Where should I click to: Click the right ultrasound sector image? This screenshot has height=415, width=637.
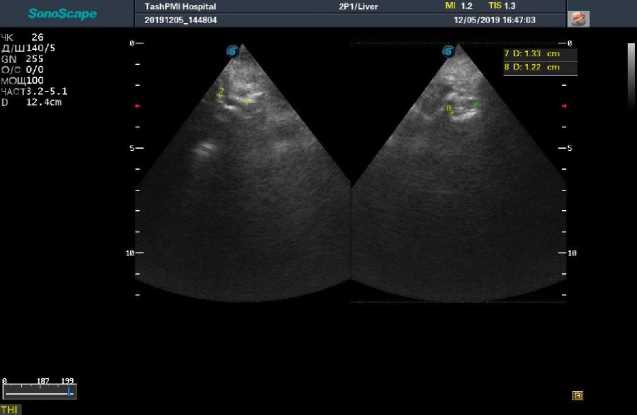tap(459, 175)
